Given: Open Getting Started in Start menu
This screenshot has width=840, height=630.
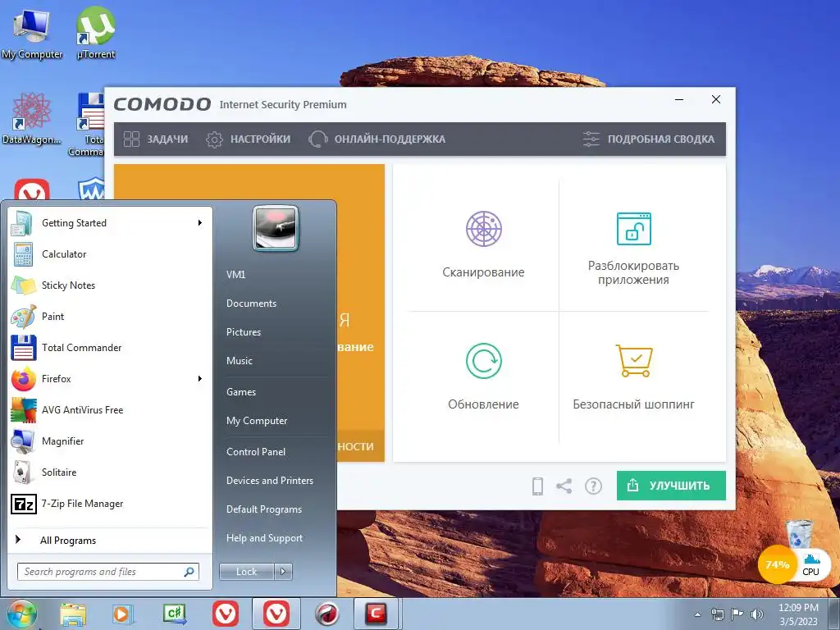Looking at the screenshot, I should pos(109,223).
